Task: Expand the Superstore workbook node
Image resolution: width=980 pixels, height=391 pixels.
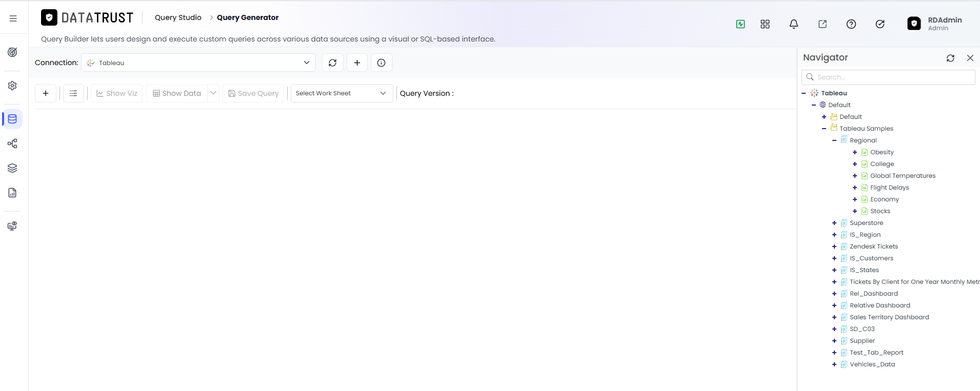Action: click(834, 223)
